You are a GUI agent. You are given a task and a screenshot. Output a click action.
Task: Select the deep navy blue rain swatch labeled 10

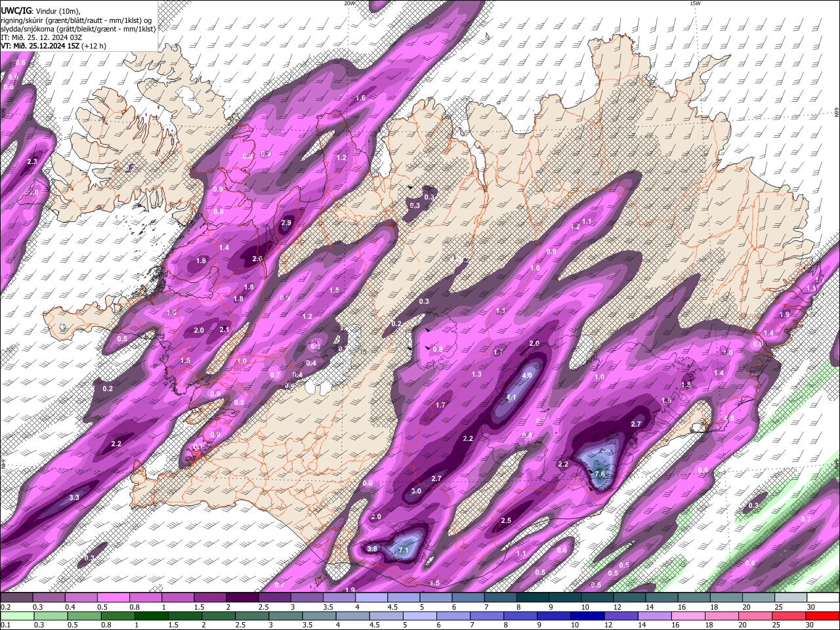[587, 616]
